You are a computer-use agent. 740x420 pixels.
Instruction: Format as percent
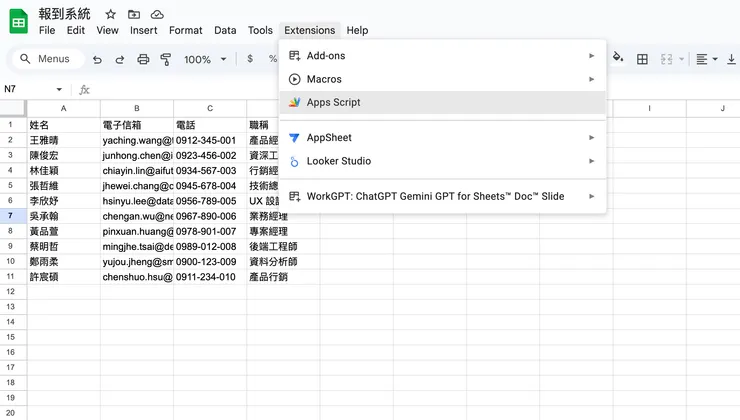click(273, 59)
